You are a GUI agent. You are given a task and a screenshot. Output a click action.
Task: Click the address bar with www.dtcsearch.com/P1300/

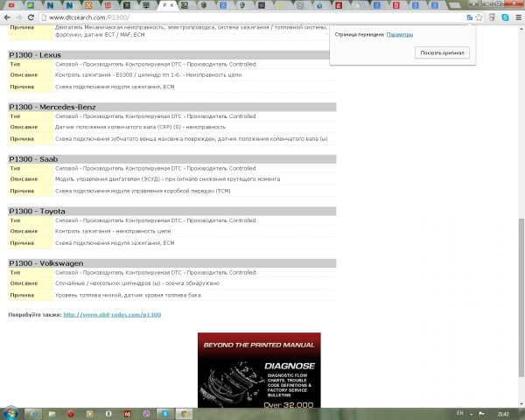click(251, 17)
